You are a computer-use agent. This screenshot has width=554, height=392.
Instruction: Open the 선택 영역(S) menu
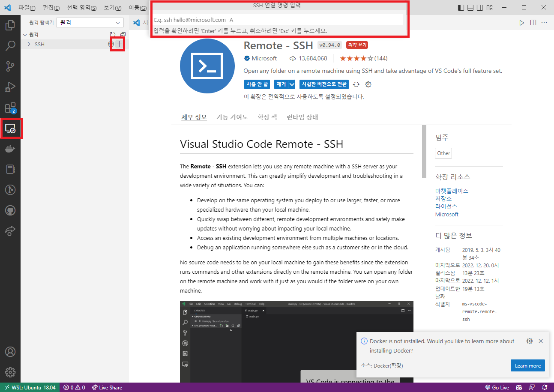(82, 8)
